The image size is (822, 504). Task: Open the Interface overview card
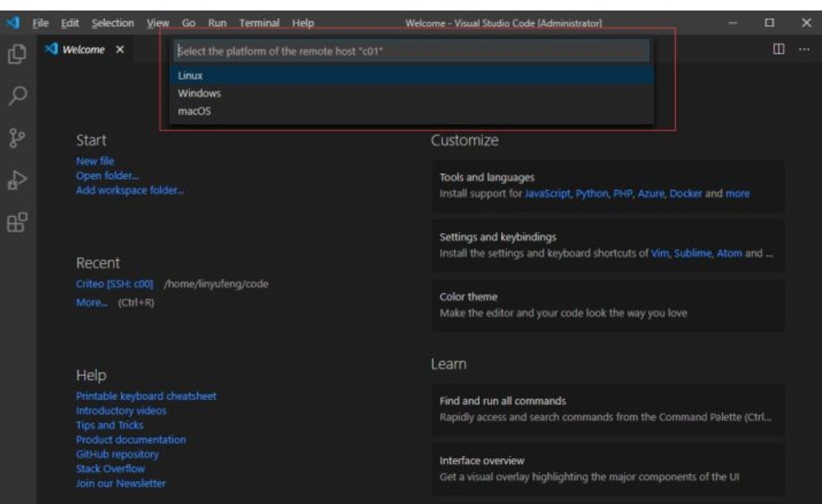point(608,469)
